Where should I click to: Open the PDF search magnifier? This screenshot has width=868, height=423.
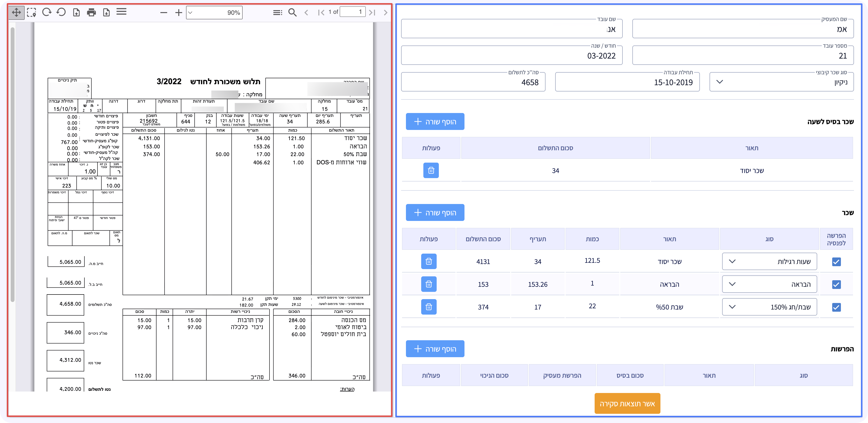pos(292,13)
